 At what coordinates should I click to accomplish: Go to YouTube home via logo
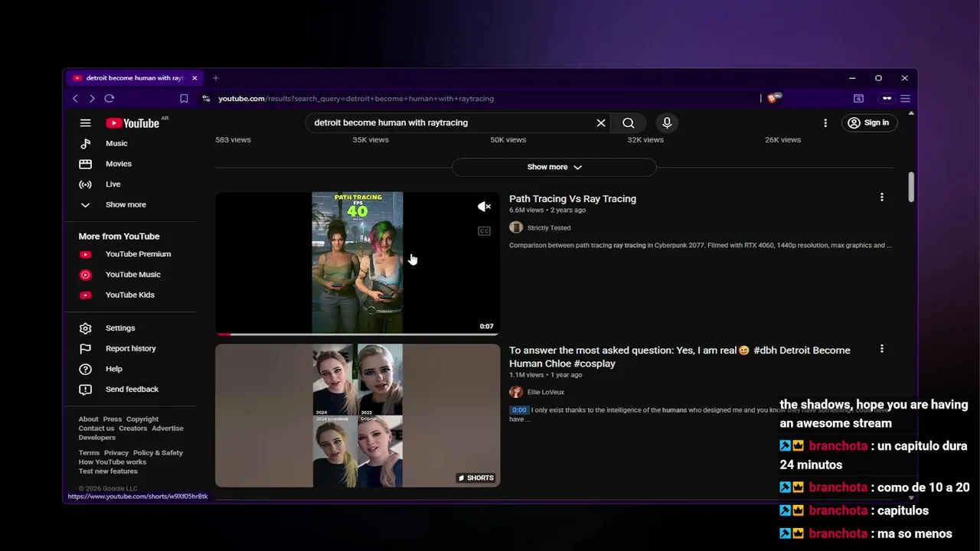coord(132,123)
